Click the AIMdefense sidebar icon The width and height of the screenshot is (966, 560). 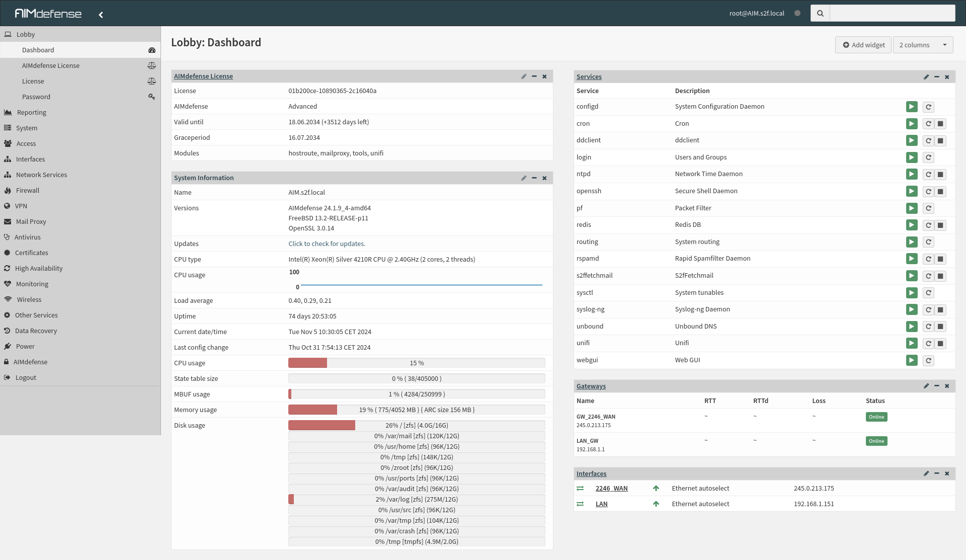click(x=8, y=361)
